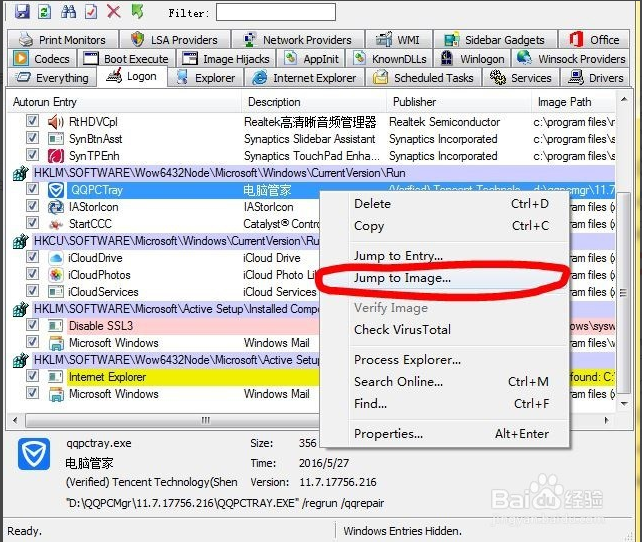Click the vertical scrollbar up arrow
The height and width of the screenshot is (542, 642).
pyautogui.click(x=624, y=99)
